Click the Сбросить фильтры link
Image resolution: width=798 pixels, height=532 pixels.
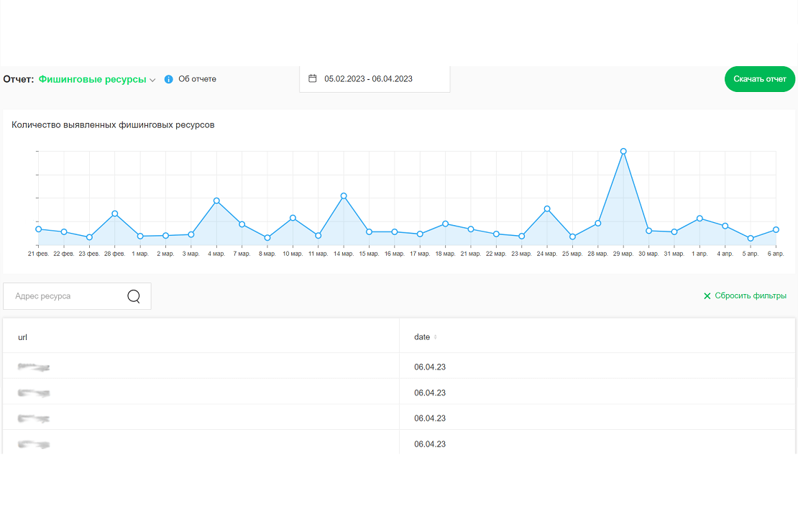coord(750,296)
